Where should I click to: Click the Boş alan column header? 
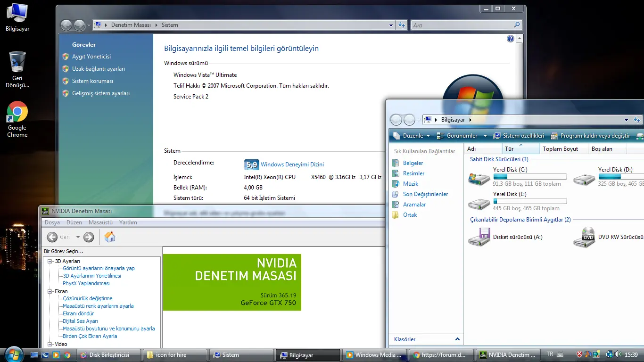tap(608, 149)
